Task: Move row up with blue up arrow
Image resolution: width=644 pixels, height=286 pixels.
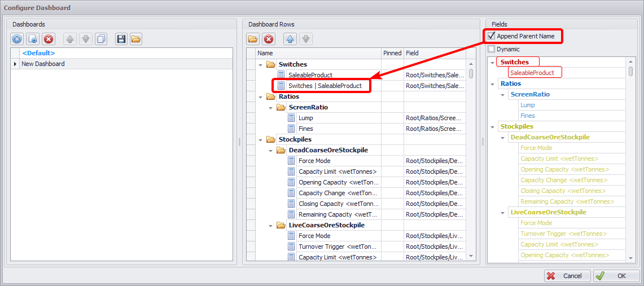Action: 290,39
